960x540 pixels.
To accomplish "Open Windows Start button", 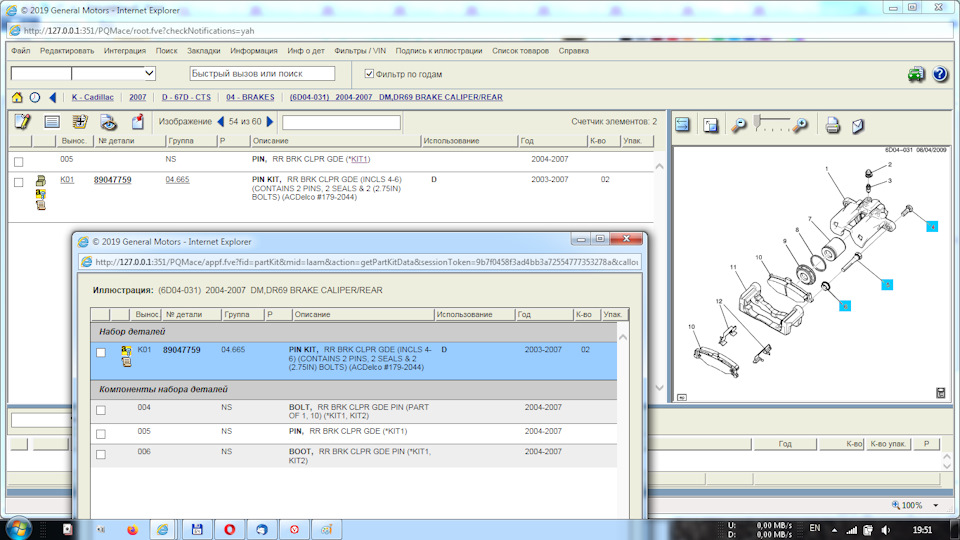I will 17,529.
